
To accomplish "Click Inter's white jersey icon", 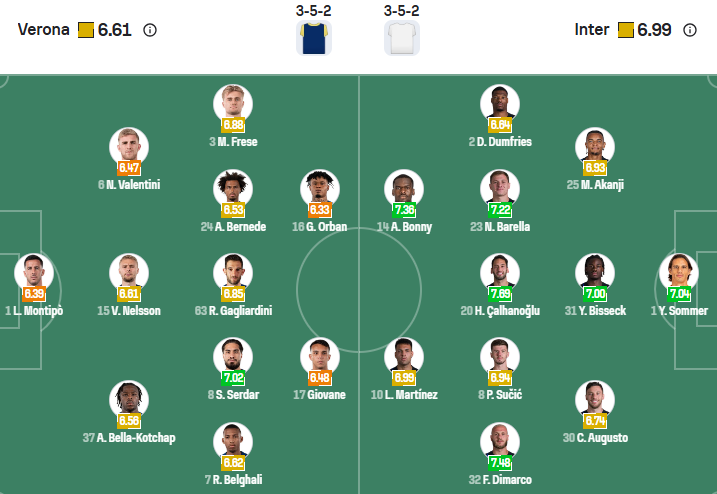I will (401, 38).
